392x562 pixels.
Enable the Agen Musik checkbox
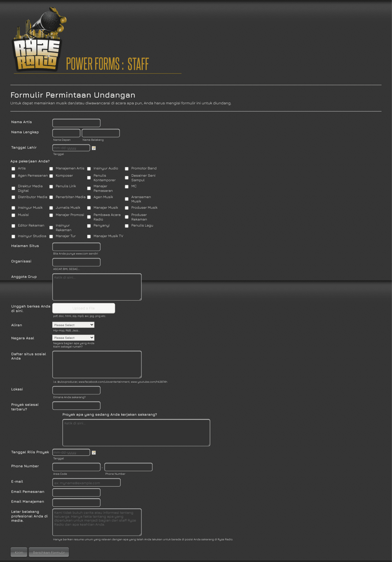pyautogui.click(x=89, y=197)
